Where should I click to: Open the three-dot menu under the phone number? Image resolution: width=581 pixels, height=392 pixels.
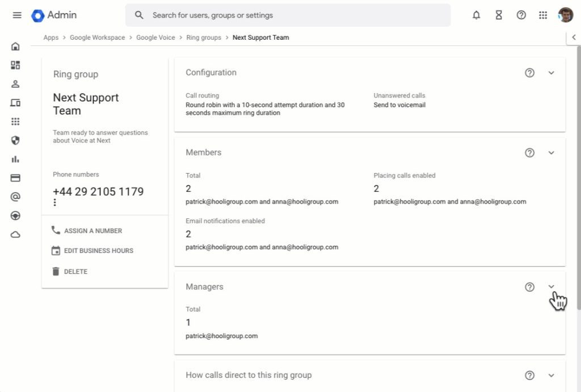54,203
